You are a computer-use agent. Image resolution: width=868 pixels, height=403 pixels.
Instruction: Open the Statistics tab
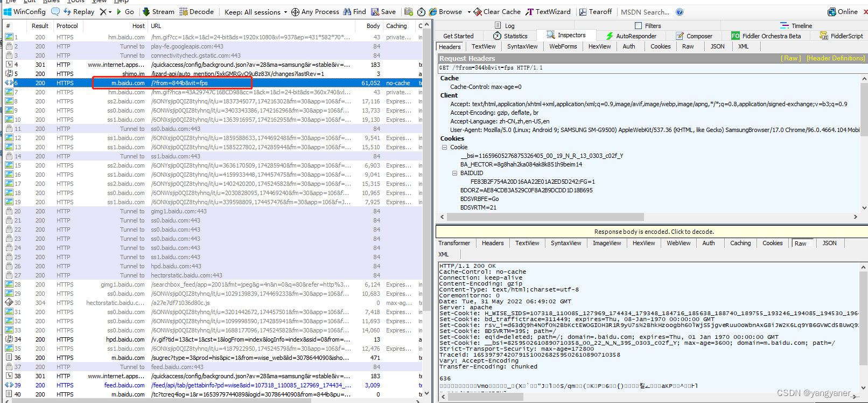tap(510, 36)
